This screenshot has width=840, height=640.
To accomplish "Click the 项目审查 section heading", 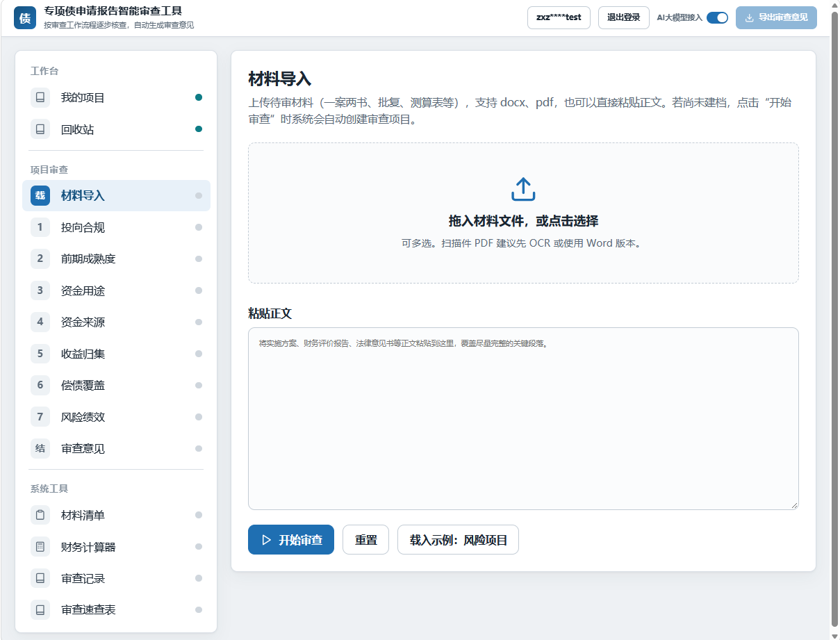I will tap(49, 170).
